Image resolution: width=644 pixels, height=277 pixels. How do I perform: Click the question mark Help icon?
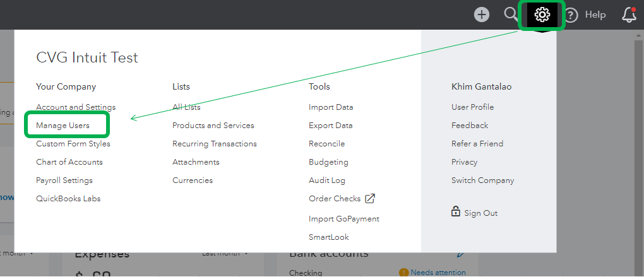tap(571, 15)
